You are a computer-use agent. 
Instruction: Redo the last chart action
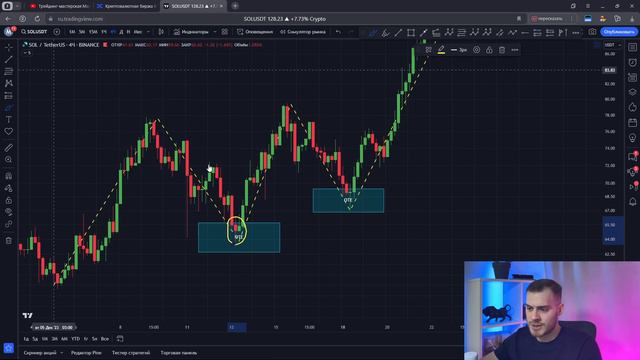351,32
